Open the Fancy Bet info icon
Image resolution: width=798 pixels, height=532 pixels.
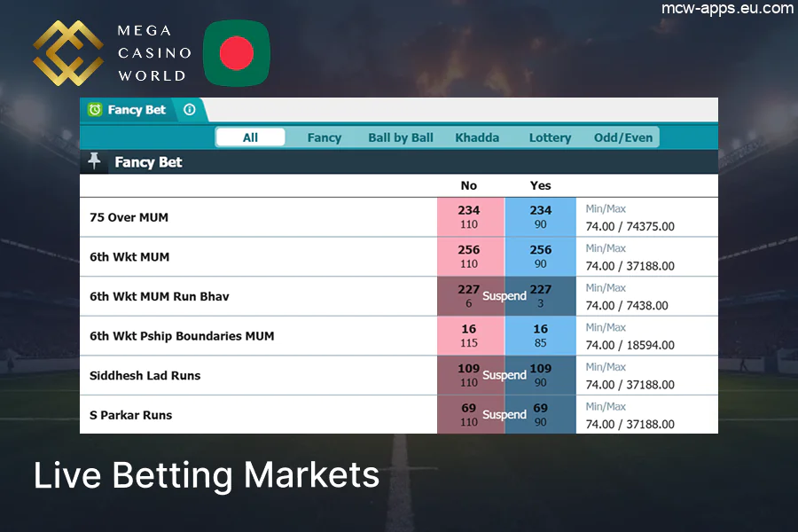(190, 110)
